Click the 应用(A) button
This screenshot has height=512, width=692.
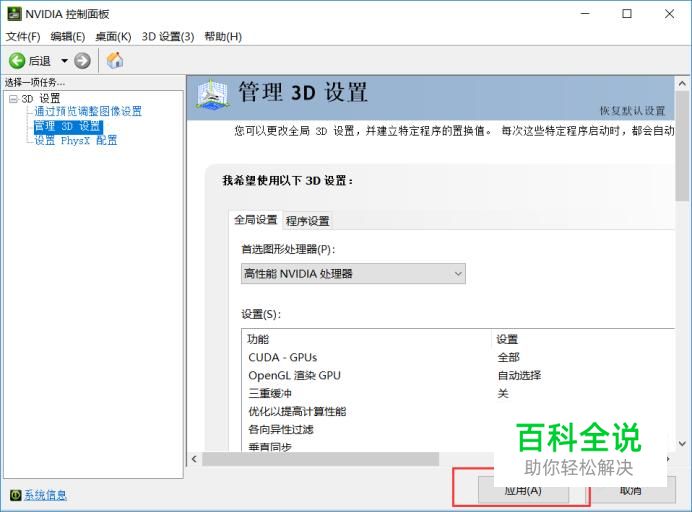523,490
